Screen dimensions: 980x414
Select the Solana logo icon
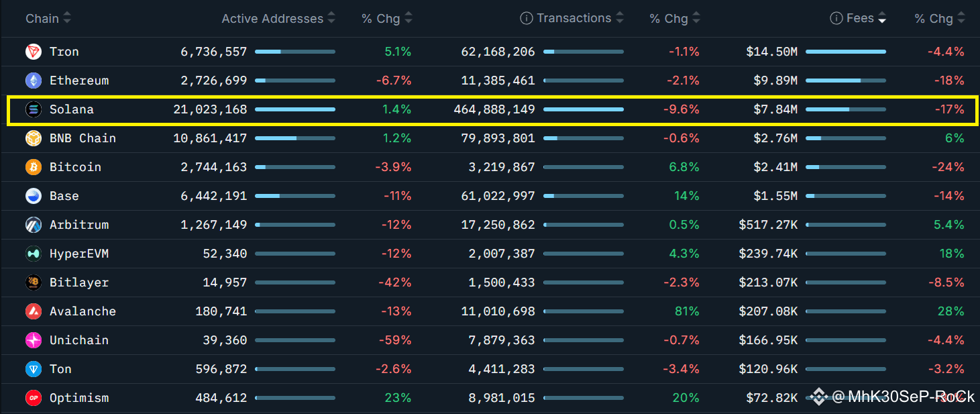pyautogui.click(x=33, y=109)
